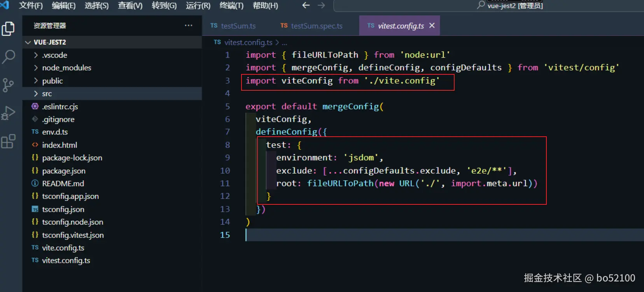Screen dimensions: 644x292
Task: Expand the node_modules folder
Action: 36,68
